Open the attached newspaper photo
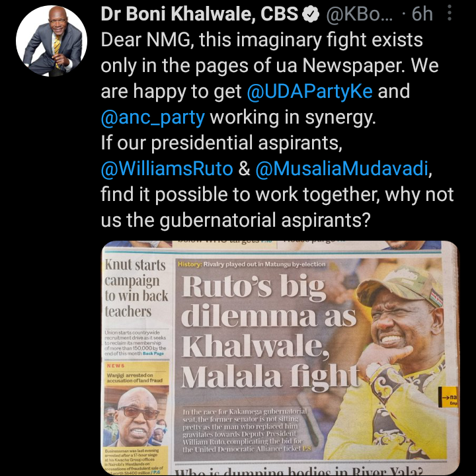 coord(279,358)
